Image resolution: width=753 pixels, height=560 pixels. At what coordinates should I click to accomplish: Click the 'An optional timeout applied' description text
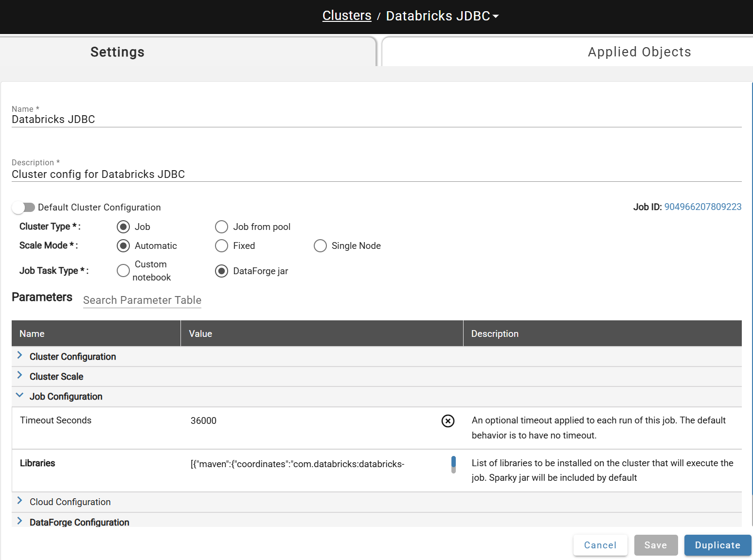599,428
